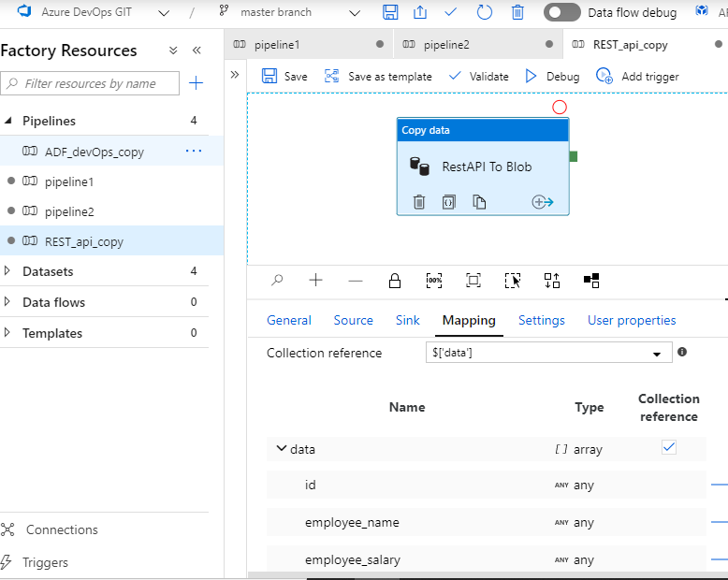Click the publish upload icon in top bar
The width and height of the screenshot is (728, 580).
coord(420,12)
